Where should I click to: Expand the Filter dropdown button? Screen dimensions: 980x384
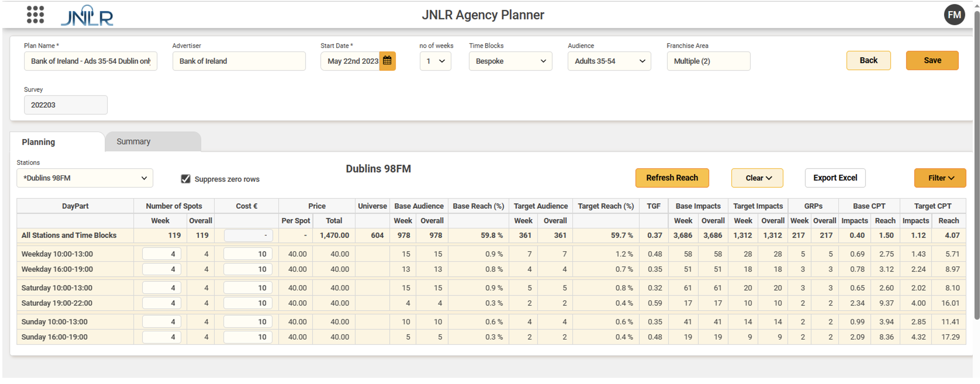(x=940, y=178)
